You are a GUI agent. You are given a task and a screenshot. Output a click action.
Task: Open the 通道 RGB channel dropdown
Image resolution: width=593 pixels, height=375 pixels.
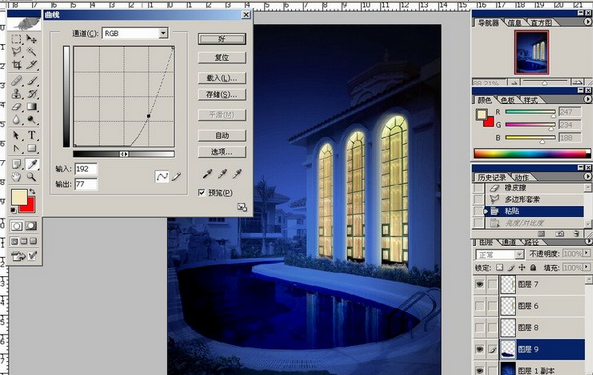tap(163, 33)
